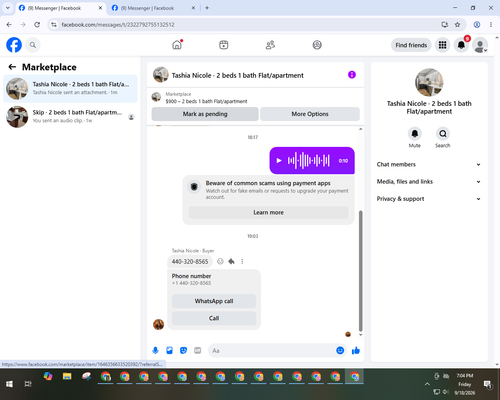
Task: Open the Facebook menu grid icon
Action: coord(442,45)
